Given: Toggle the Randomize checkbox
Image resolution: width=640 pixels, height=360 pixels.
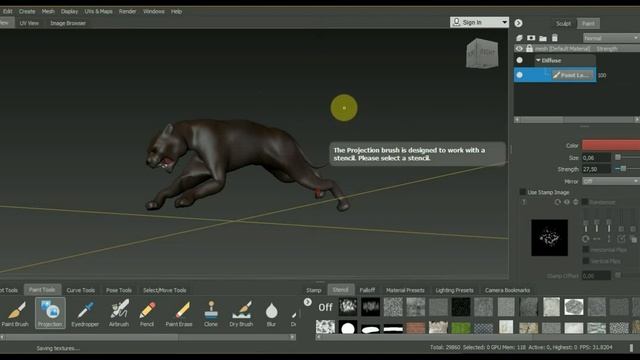Looking at the screenshot, I should pyautogui.click(x=585, y=202).
